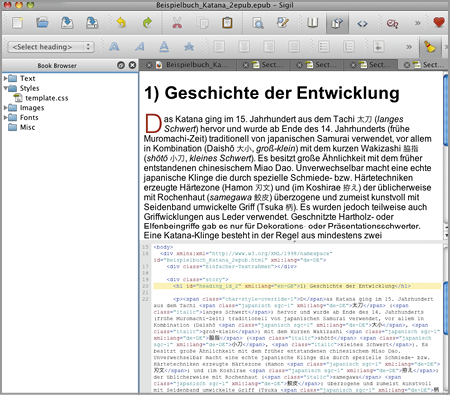
Task: Float the Book Browser panel
Action: (121, 65)
